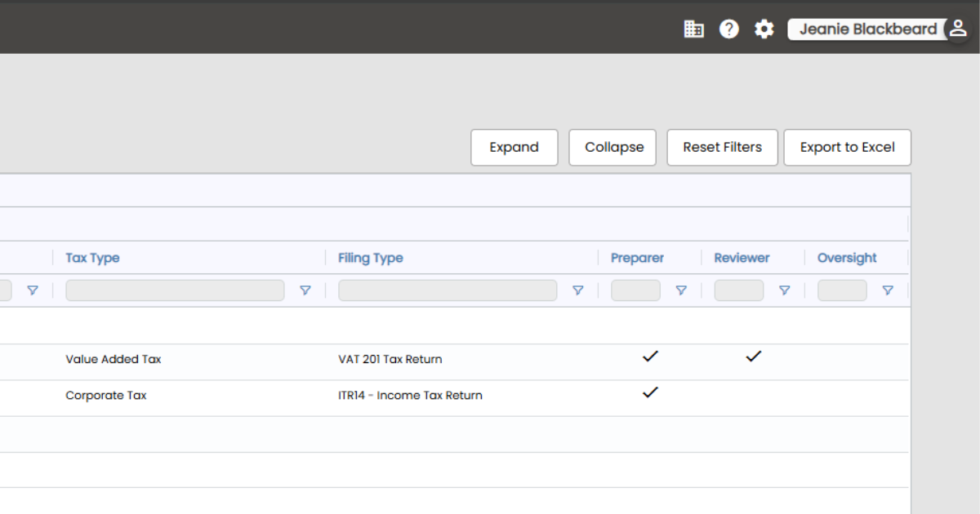980x514 pixels.
Task: Select ITR14 - Income Tax Return cell
Action: [x=411, y=395]
